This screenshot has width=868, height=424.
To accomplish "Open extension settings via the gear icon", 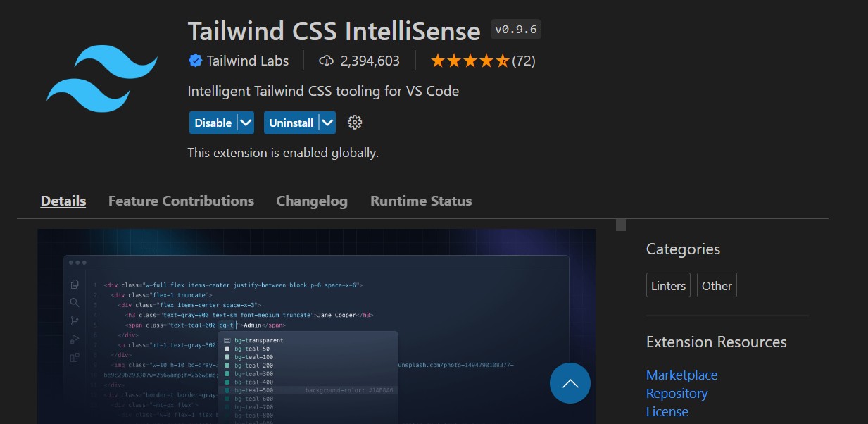I will coord(355,122).
